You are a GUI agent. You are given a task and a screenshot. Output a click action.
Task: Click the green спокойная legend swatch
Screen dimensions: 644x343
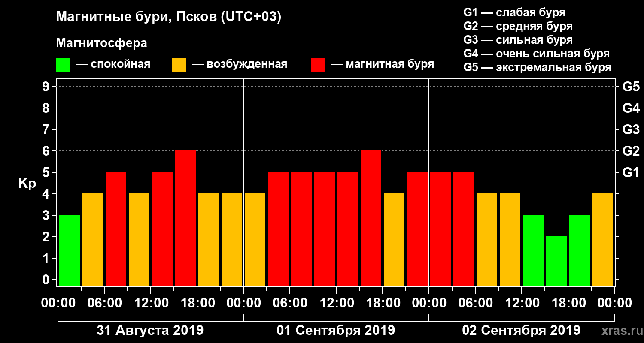coord(63,65)
